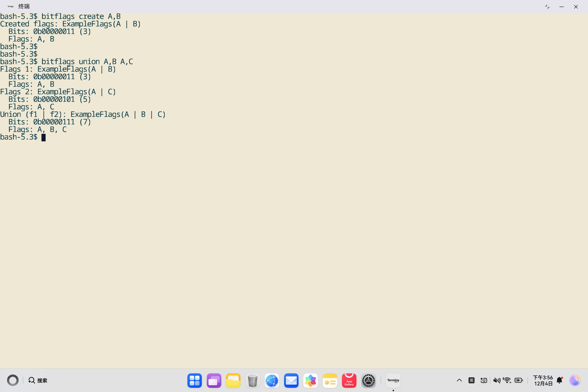Open the Email app

coord(291,380)
